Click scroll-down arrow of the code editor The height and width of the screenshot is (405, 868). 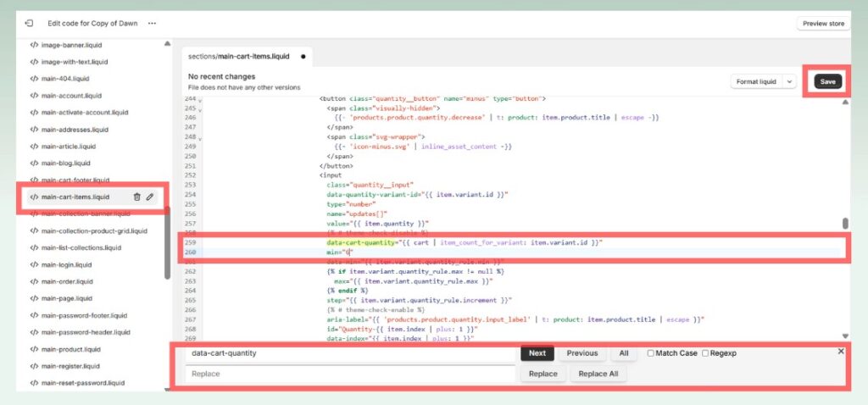845,336
